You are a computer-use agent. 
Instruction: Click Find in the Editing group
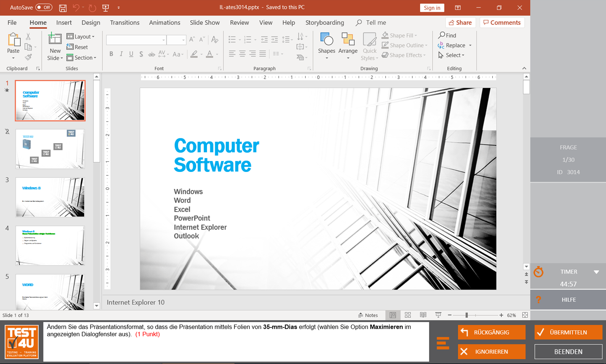click(x=447, y=35)
